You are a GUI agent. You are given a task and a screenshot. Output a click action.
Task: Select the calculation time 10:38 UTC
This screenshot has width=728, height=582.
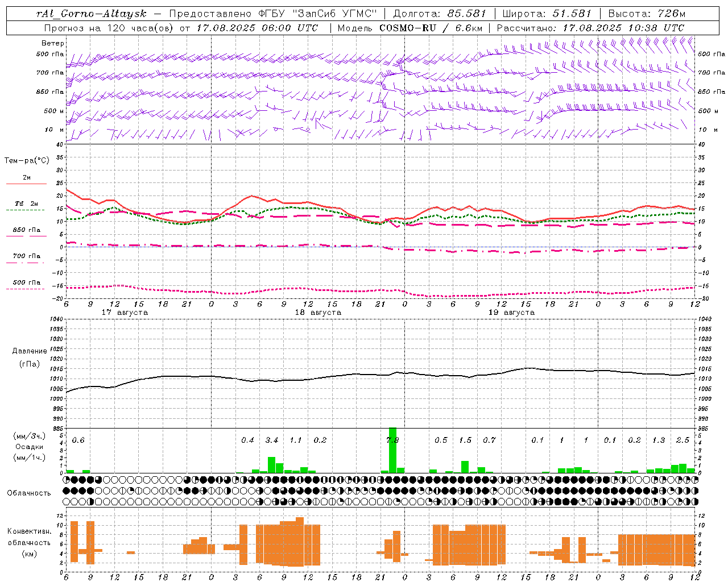[x=655, y=28]
